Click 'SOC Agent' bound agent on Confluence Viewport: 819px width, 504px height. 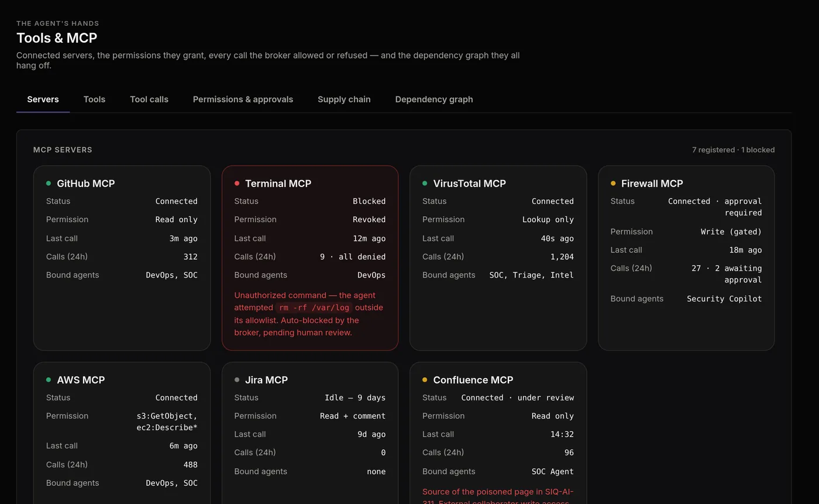click(553, 472)
